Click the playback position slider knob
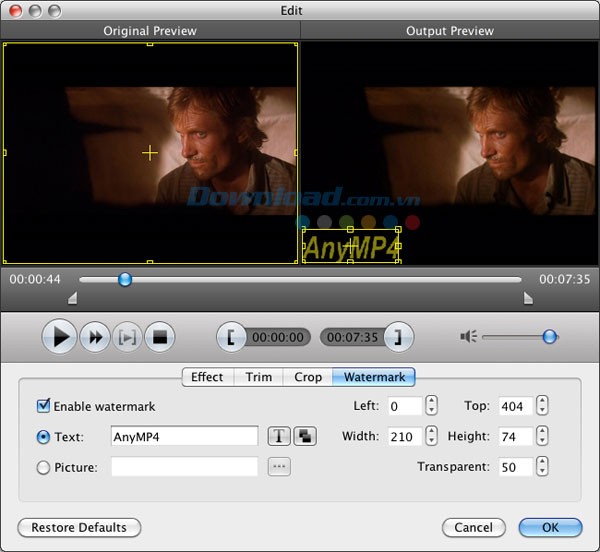The height and width of the screenshot is (552, 600). (125, 280)
